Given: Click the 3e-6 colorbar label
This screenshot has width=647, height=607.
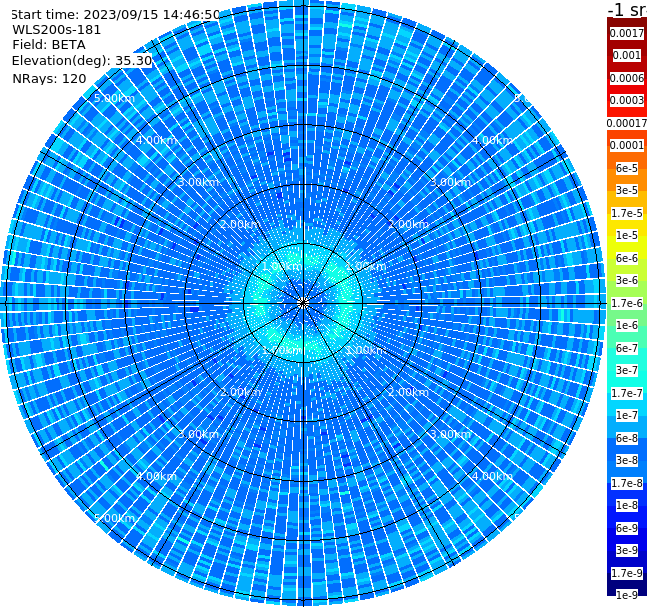Looking at the screenshot, I should (627, 280).
